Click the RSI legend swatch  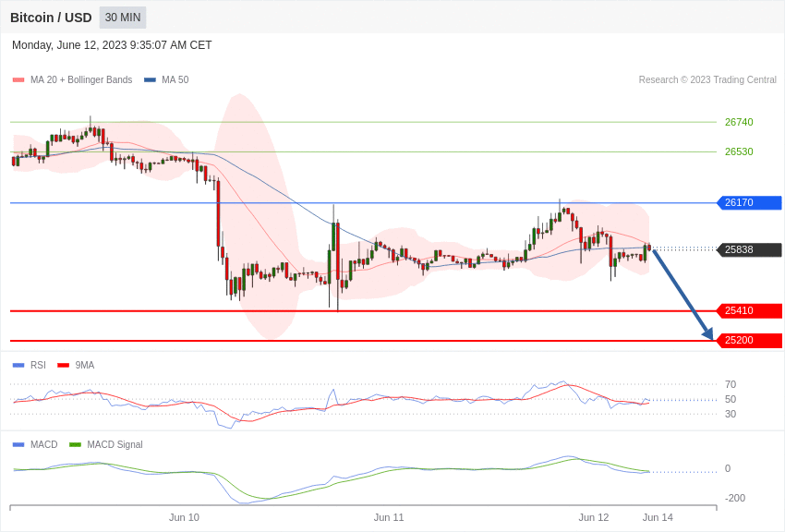click(x=18, y=366)
